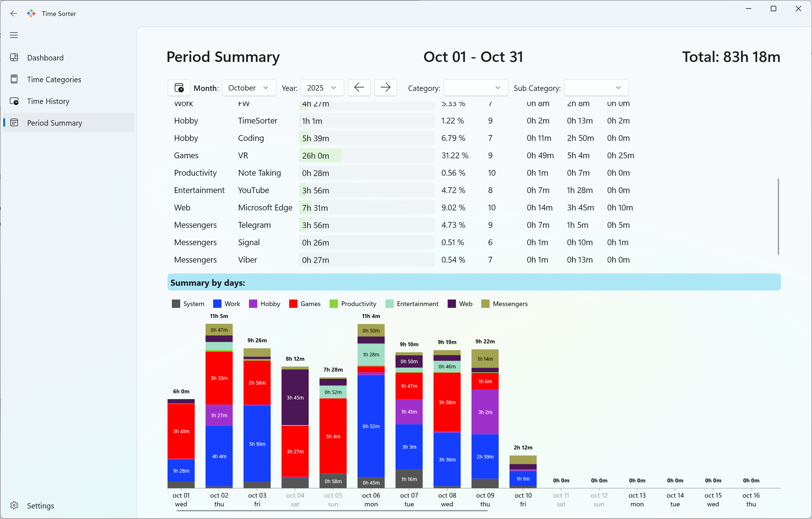Viewport: 812px width, 519px height.
Task: Click the hamburger navigation menu icon
Action: pyautogui.click(x=14, y=35)
